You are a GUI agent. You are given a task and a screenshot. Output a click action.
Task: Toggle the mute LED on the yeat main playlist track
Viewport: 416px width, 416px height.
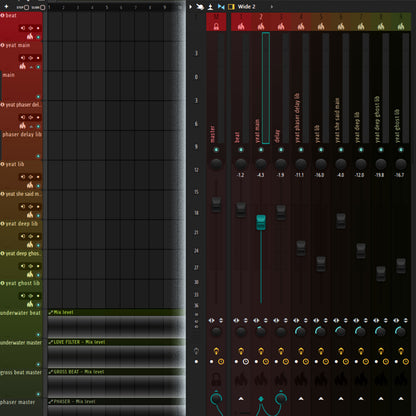point(38,67)
